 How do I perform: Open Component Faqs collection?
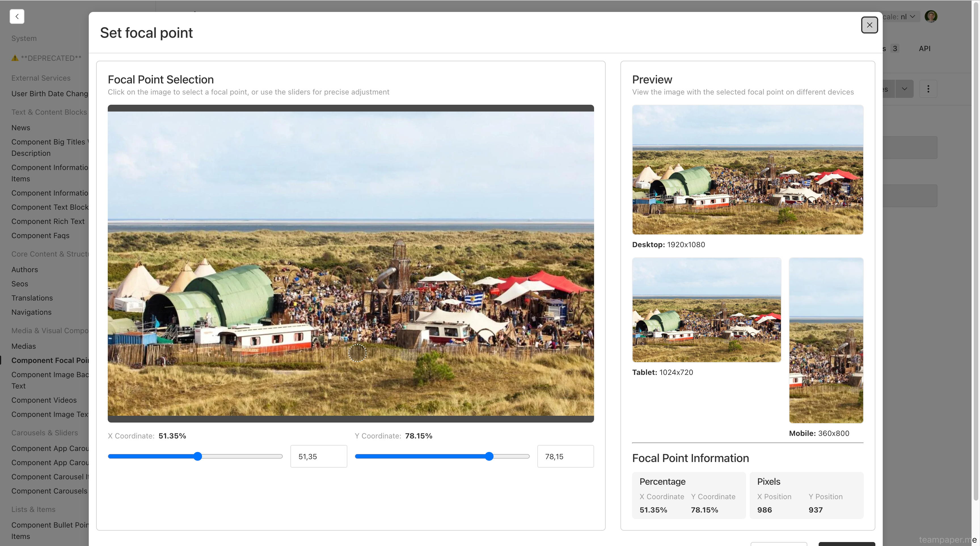[x=40, y=235]
